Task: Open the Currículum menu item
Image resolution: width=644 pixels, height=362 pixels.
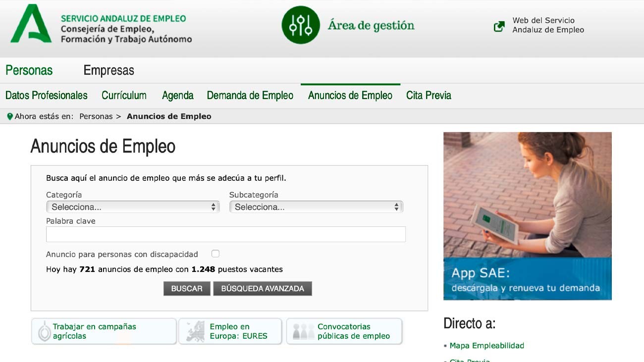Action: [124, 96]
